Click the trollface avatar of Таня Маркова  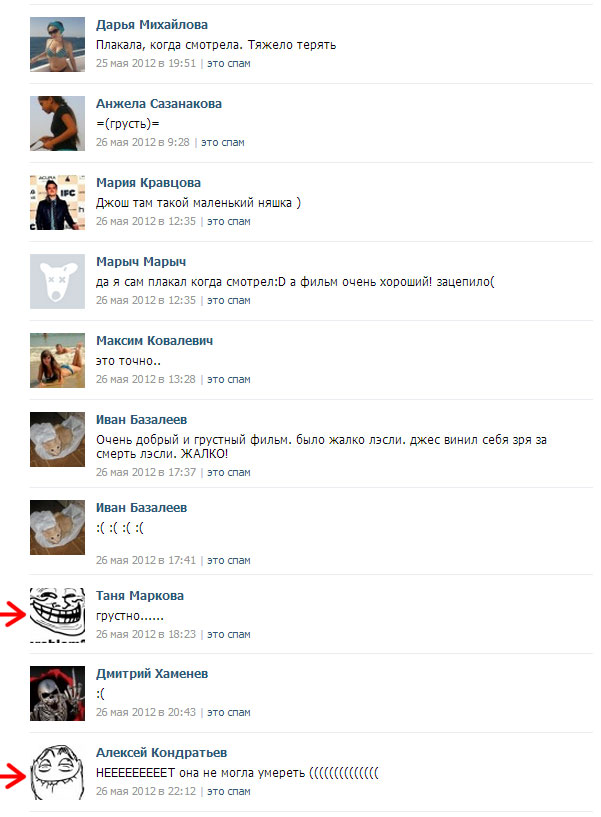57,615
